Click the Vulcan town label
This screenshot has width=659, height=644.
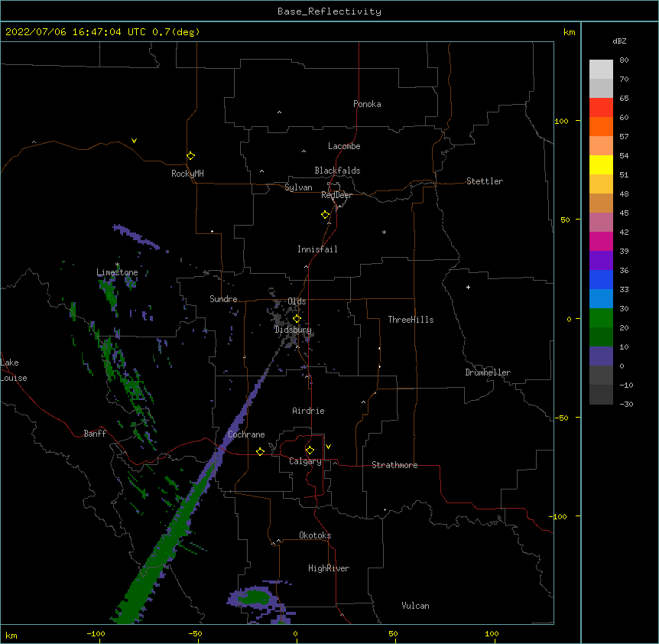pos(415,606)
